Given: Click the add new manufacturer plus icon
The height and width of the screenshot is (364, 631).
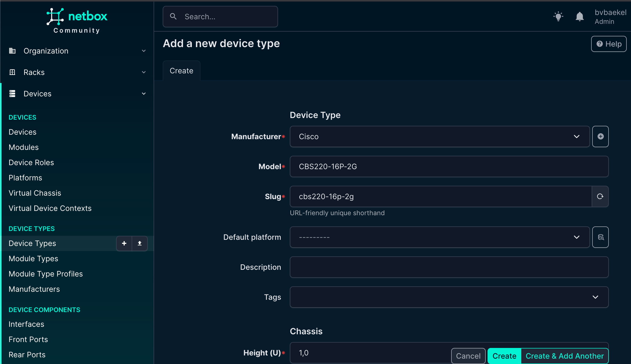Looking at the screenshot, I should (x=600, y=136).
